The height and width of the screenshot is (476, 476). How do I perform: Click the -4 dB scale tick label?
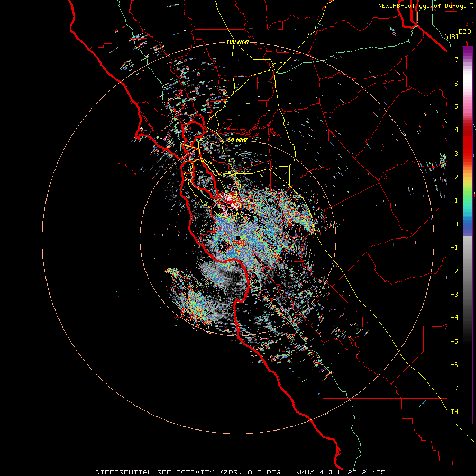[454, 318]
